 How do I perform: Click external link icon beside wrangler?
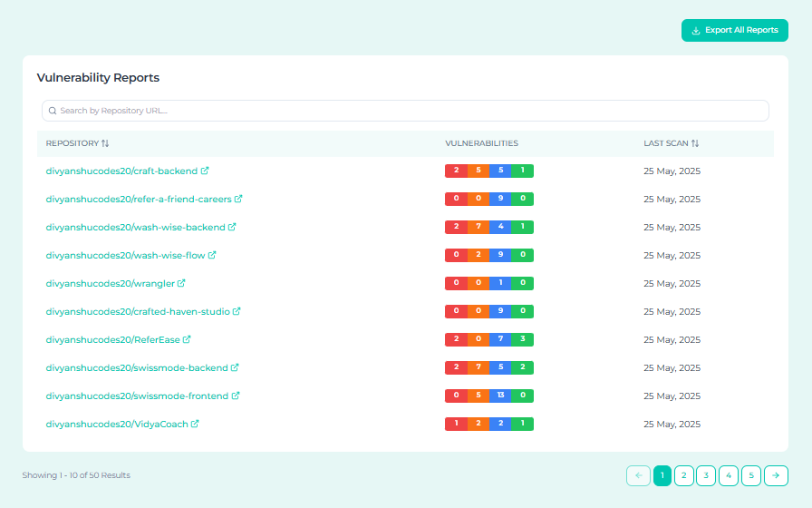(x=181, y=283)
